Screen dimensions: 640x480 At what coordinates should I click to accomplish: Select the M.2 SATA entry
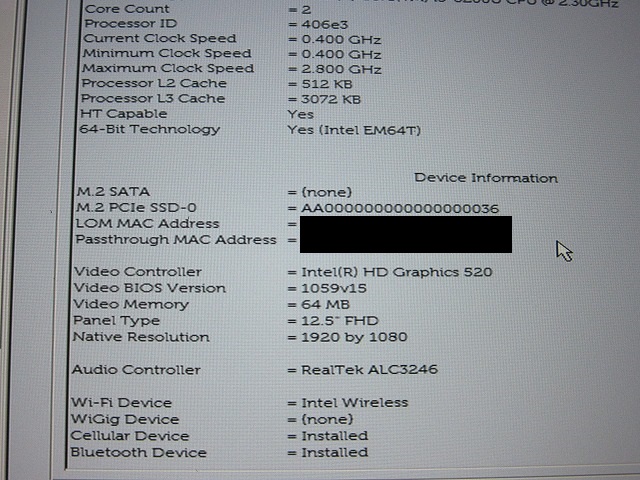point(214,192)
